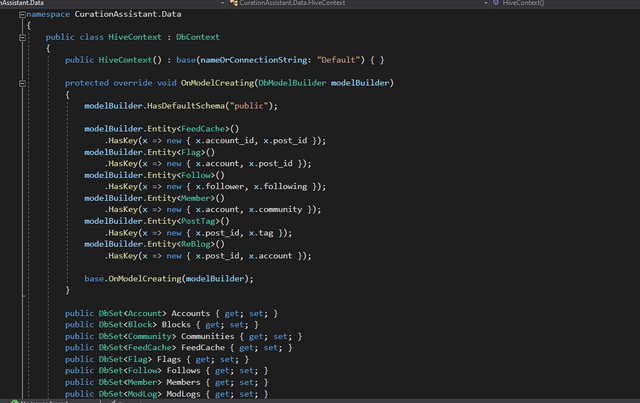Image resolution: width=640 pixels, height=403 pixels.
Task: Click the Flags property name
Action: point(169,359)
